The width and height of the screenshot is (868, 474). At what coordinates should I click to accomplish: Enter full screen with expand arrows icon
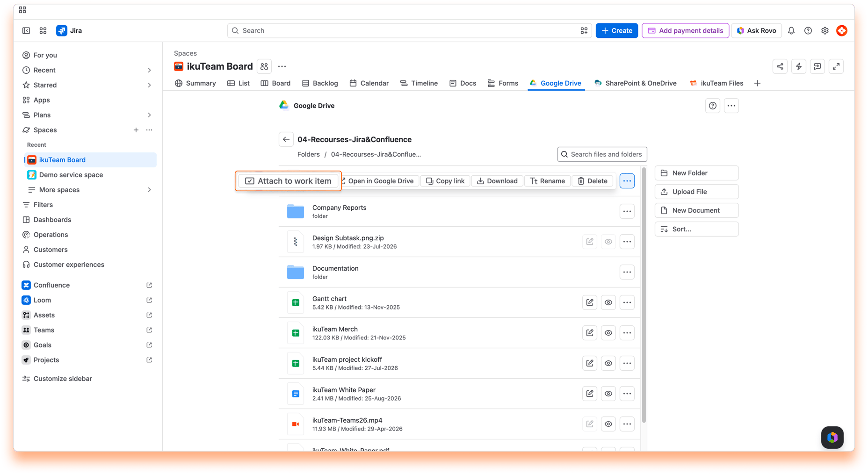click(836, 66)
